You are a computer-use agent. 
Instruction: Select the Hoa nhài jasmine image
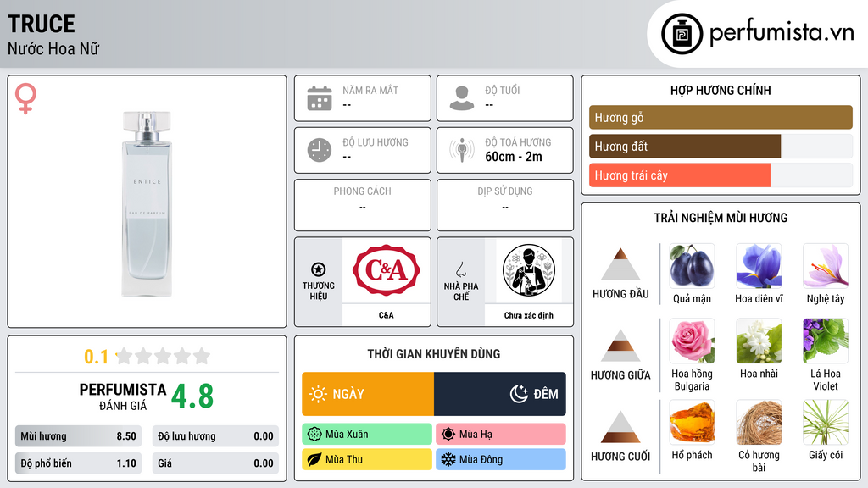pyautogui.click(x=759, y=341)
